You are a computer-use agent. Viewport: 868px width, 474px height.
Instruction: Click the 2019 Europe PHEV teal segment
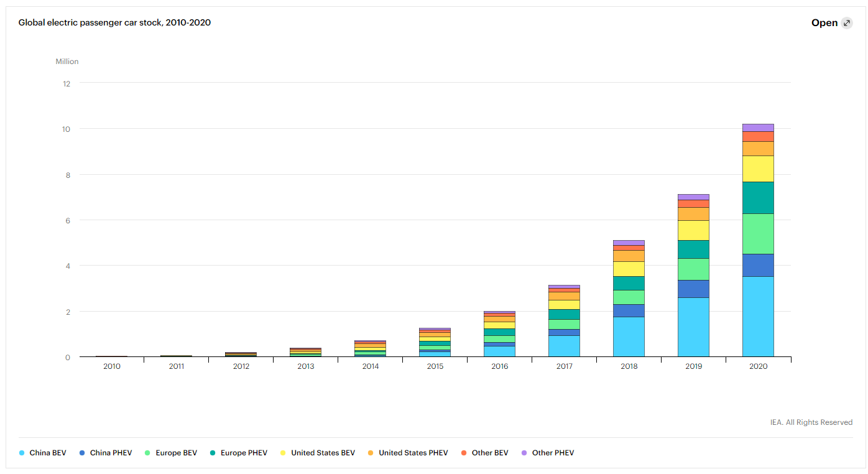[693, 249]
